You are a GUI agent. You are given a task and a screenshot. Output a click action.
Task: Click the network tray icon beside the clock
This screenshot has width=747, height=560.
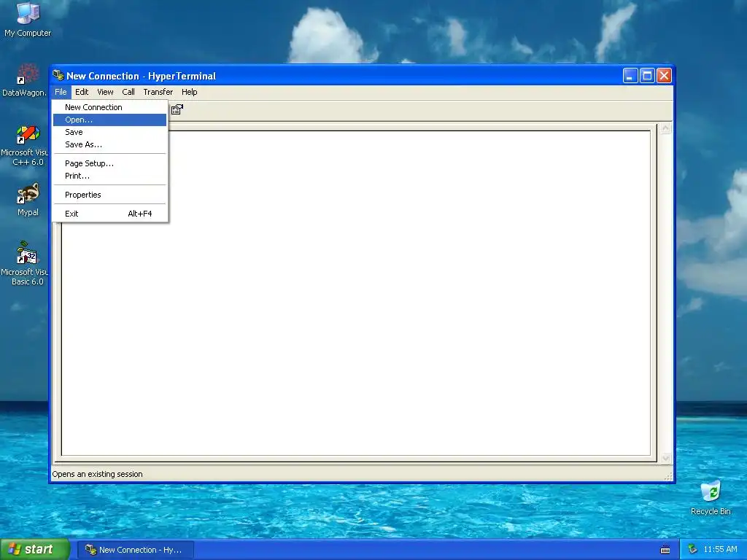coord(692,549)
